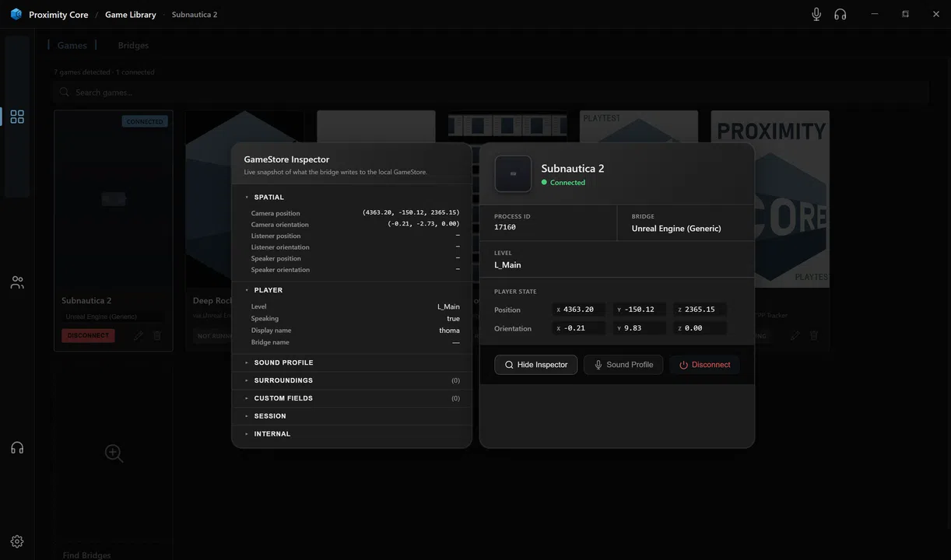951x560 pixels.
Task: Toggle the microphone icon in title bar
Action: tap(816, 14)
